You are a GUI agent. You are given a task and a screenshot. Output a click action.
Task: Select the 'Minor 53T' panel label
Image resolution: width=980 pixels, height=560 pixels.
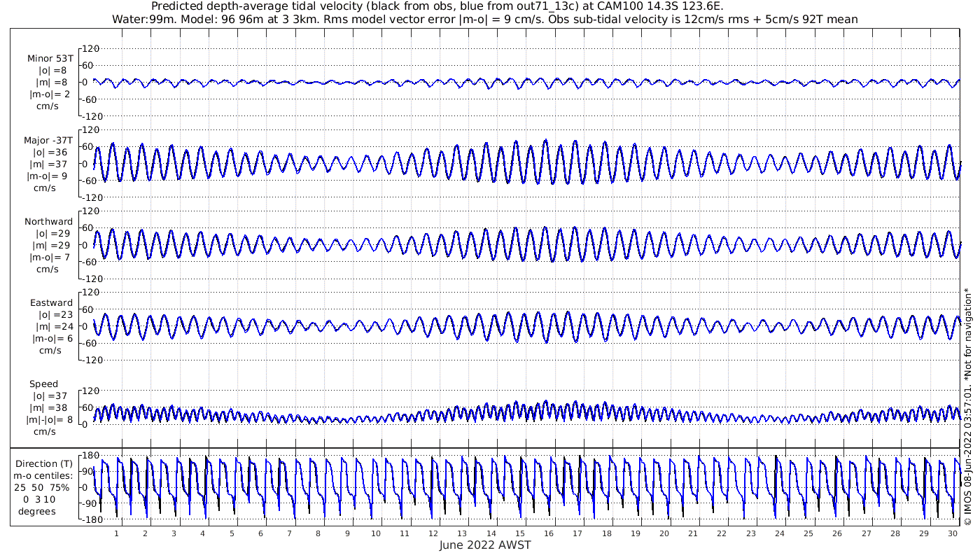(x=50, y=59)
